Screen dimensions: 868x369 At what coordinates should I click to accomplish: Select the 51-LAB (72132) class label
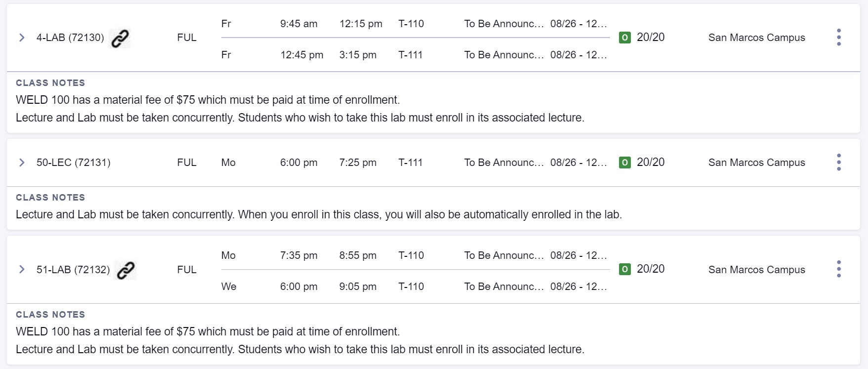pyautogui.click(x=73, y=270)
